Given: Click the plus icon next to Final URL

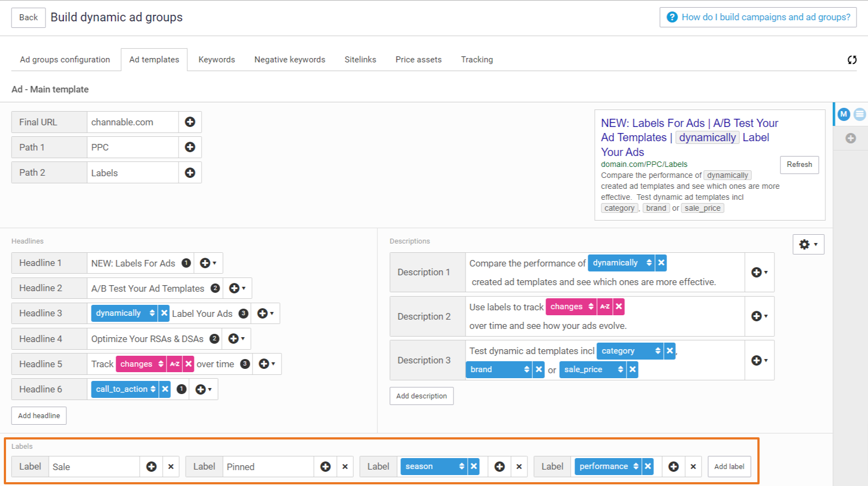Looking at the screenshot, I should click(x=190, y=122).
